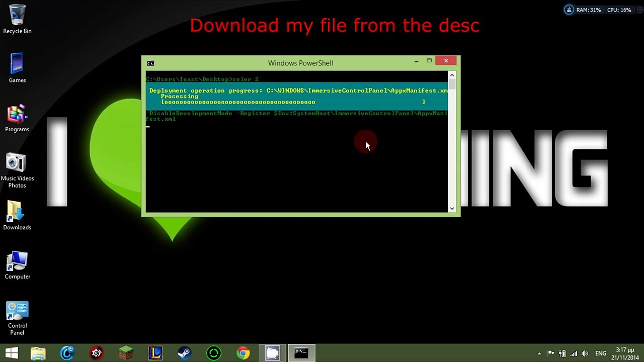The image size is (644, 362).
Task: Click the 'Deployment operation progress' line
Action: click(298, 90)
